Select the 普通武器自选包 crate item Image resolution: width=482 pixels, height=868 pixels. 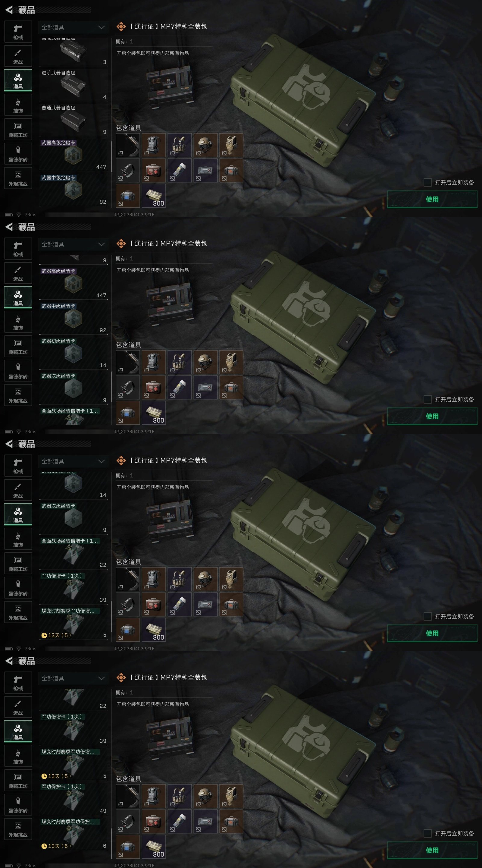tap(74, 120)
